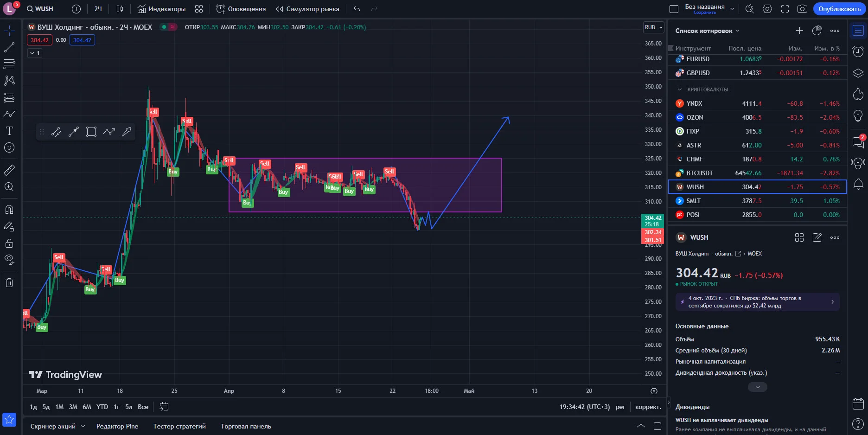Open quick search in top toolbar
Screen dimensions: 868x435
(749, 9)
